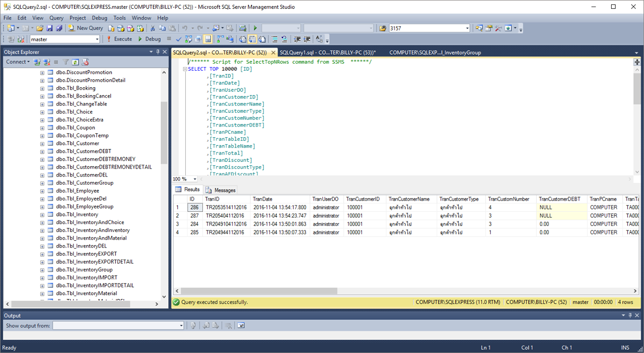The height and width of the screenshot is (353, 644).
Task: Open the Show output from dropdown
Action: click(181, 326)
